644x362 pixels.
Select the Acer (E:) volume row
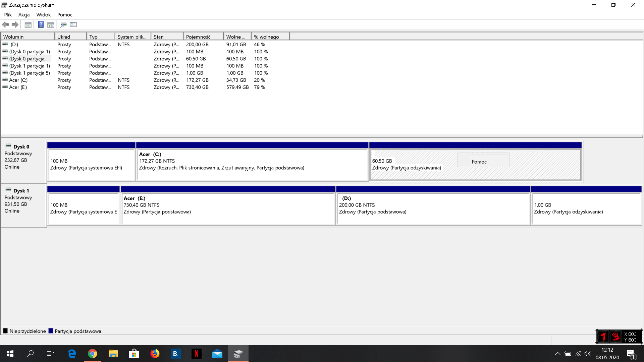[x=18, y=87]
